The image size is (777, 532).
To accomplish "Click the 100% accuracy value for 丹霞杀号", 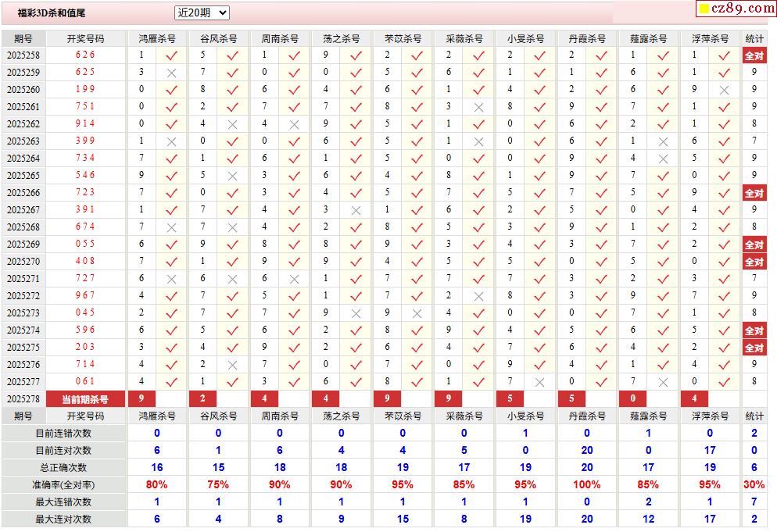I will click(x=587, y=485).
